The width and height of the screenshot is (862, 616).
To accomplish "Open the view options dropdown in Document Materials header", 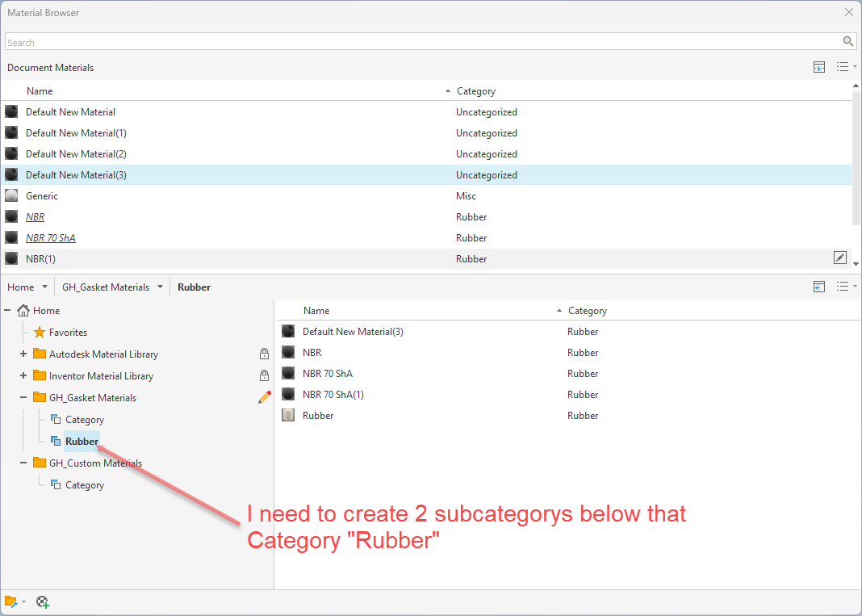I will (x=844, y=67).
